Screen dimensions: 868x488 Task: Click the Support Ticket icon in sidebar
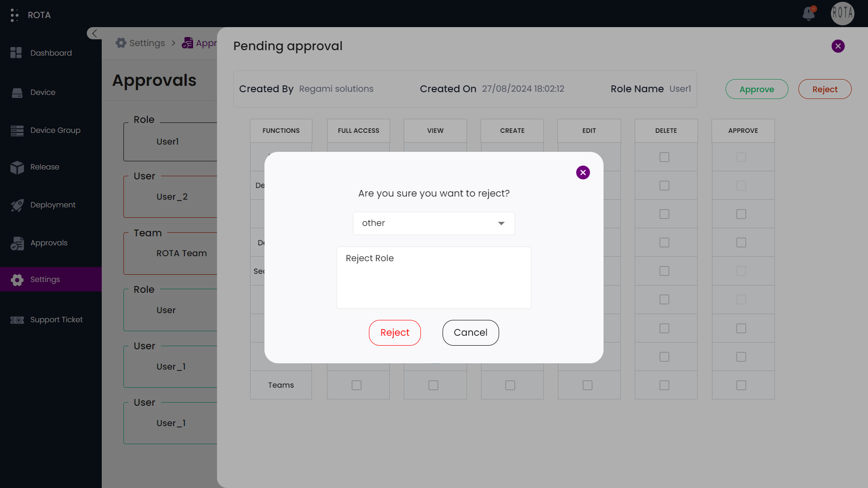pyautogui.click(x=17, y=320)
